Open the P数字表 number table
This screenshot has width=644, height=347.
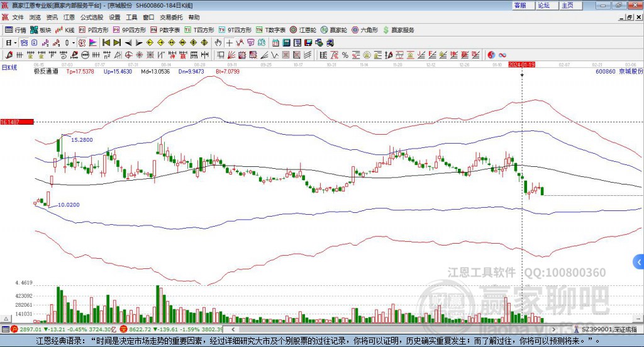(165, 30)
